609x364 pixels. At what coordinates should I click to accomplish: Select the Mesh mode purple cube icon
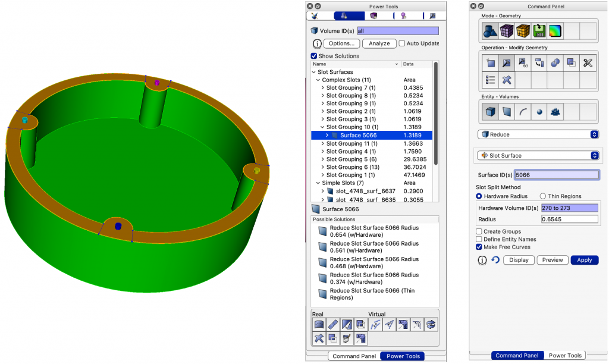coord(506,31)
